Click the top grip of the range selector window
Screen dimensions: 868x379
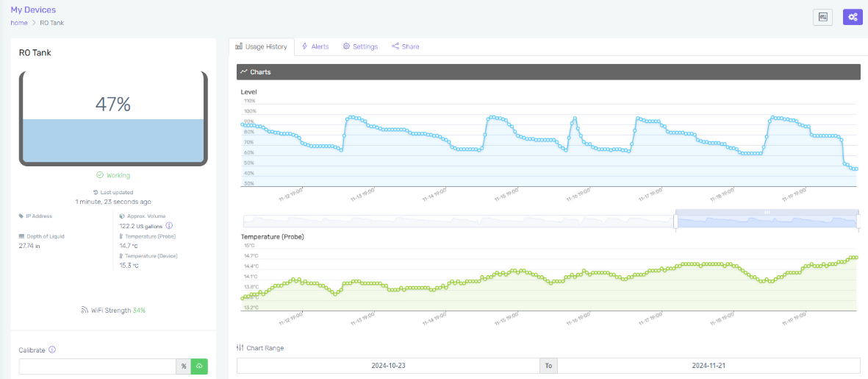(x=767, y=212)
